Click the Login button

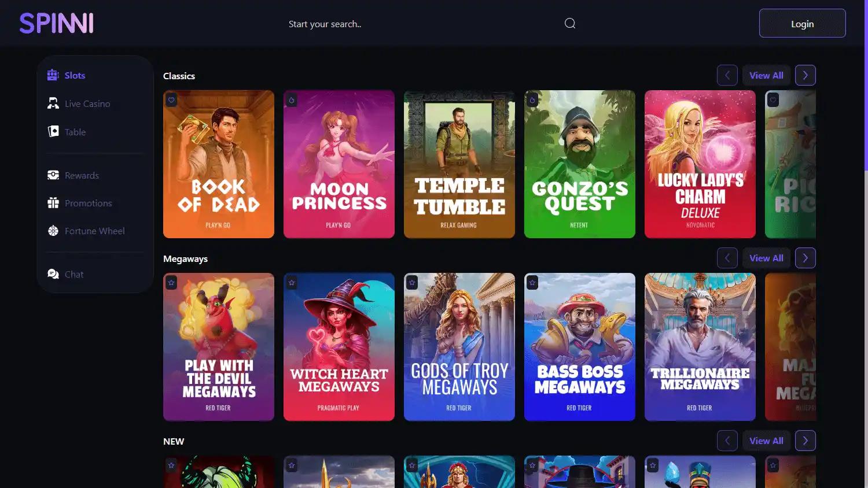point(802,23)
